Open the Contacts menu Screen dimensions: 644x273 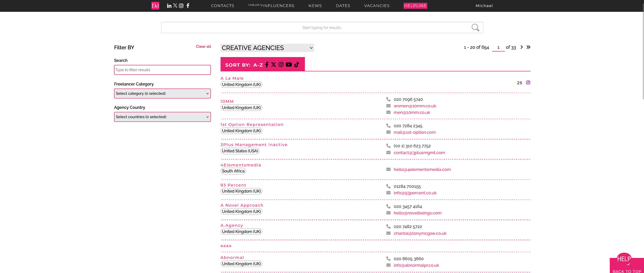[223, 6]
